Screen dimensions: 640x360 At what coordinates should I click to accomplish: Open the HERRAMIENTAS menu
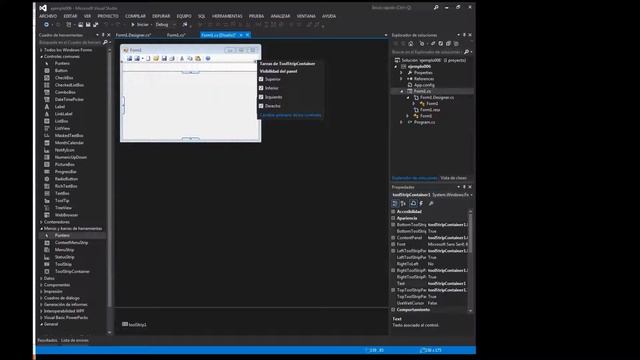pos(227,16)
